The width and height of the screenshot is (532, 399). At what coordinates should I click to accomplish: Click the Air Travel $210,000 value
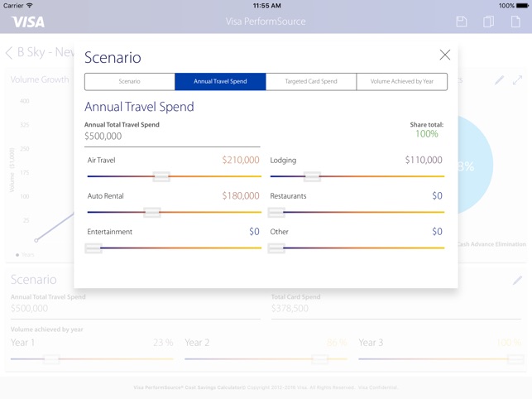tap(241, 160)
